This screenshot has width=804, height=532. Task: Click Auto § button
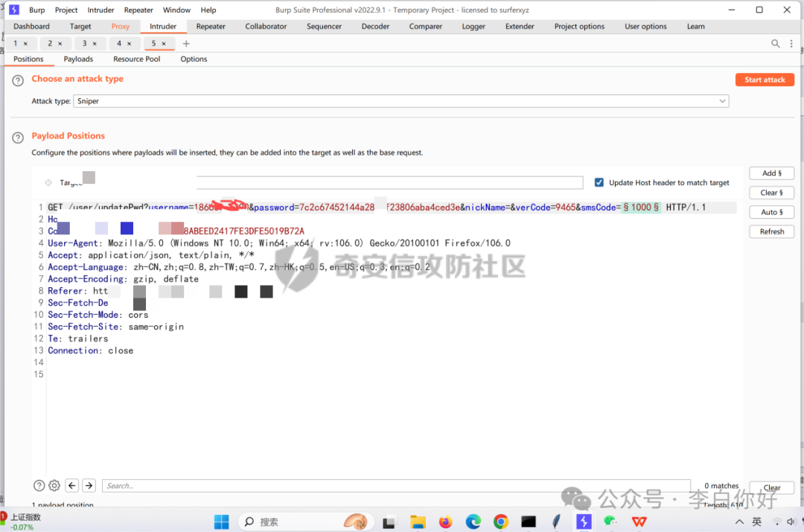[x=772, y=212]
